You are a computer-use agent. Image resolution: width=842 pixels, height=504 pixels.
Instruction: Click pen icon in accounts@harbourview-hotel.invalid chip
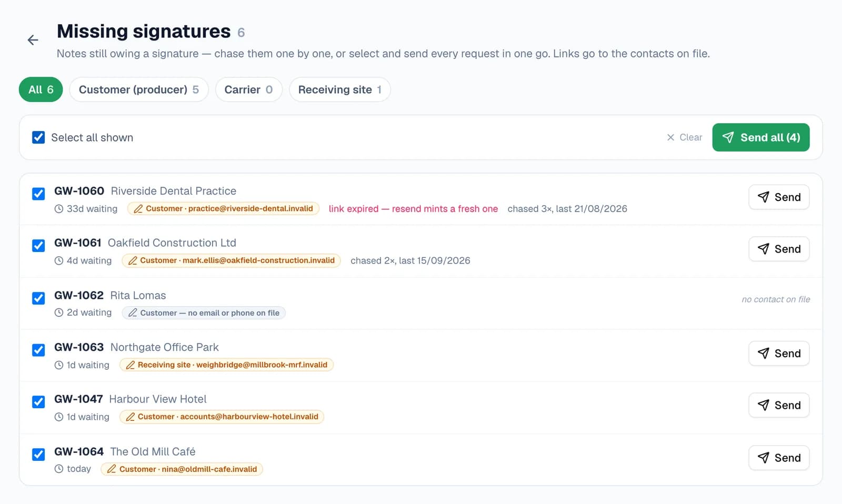(131, 417)
